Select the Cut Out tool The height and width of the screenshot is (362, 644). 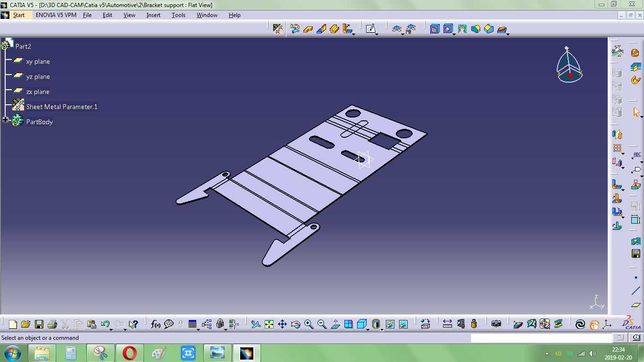tap(435, 29)
